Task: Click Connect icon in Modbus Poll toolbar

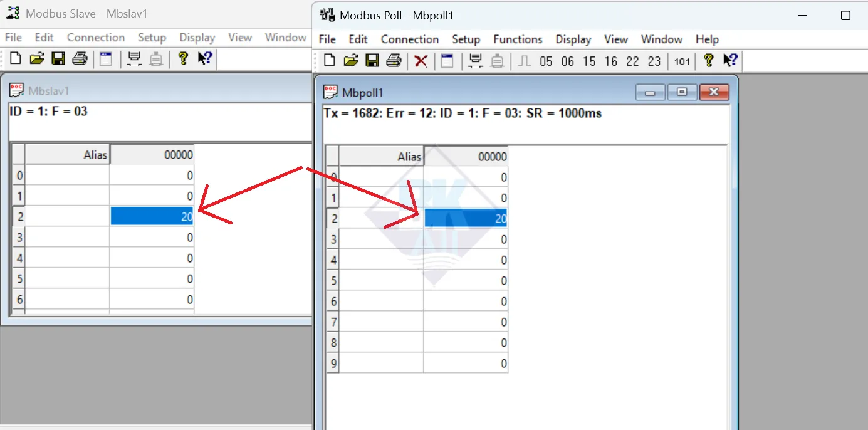Action: click(476, 60)
